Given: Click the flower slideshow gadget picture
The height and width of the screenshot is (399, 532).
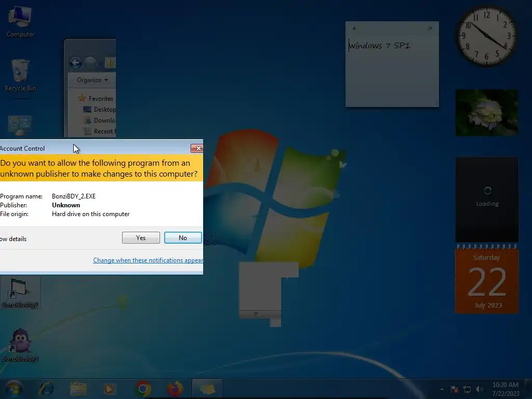Looking at the screenshot, I should pos(486,113).
